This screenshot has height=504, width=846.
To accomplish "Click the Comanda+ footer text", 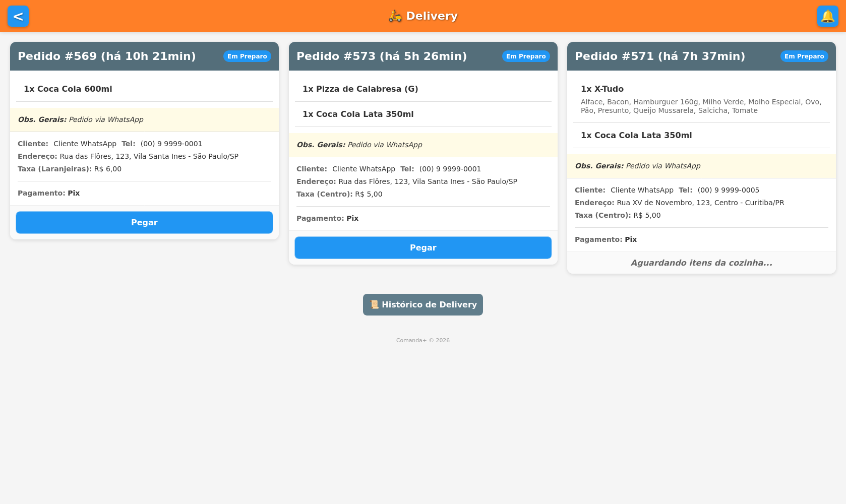I will (x=422, y=340).
